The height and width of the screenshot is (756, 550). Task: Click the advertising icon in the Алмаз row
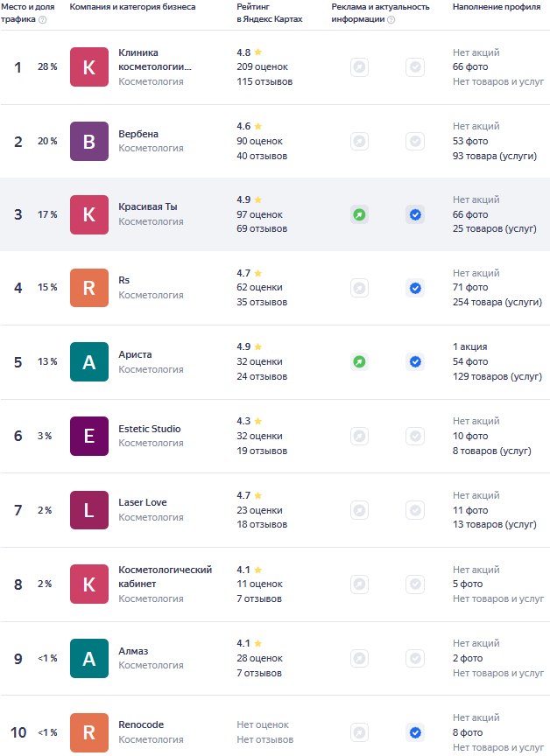[x=359, y=658]
